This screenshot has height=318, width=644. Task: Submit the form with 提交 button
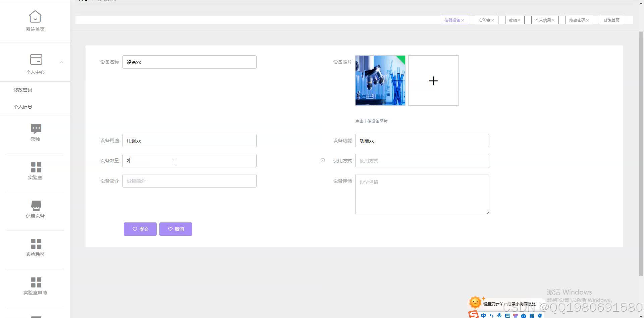tap(140, 229)
